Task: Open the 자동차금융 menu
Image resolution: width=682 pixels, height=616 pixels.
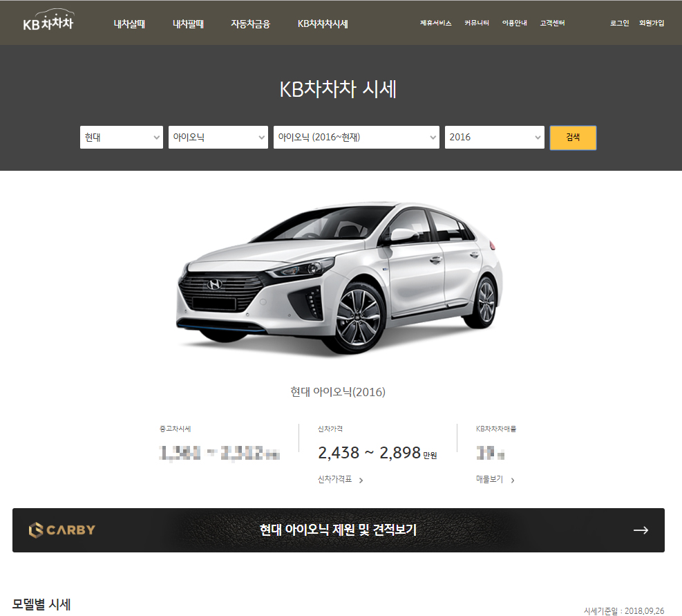Action: (x=250, y=24)
